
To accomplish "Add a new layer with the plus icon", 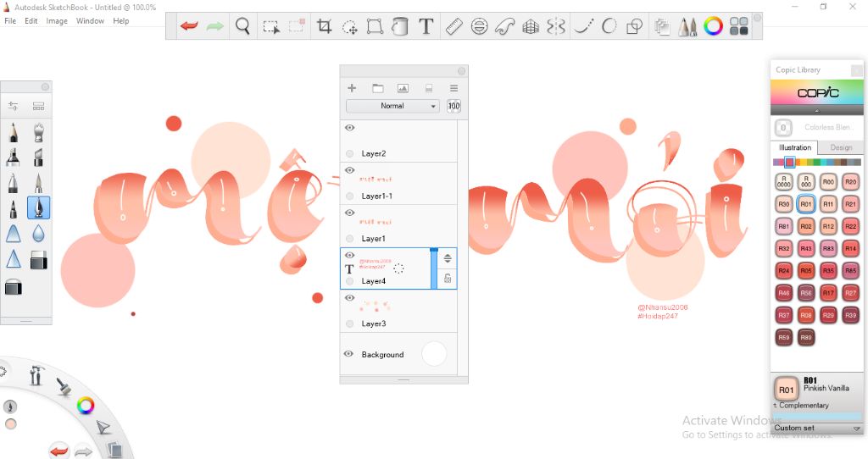I will click(x=352, y=88).
